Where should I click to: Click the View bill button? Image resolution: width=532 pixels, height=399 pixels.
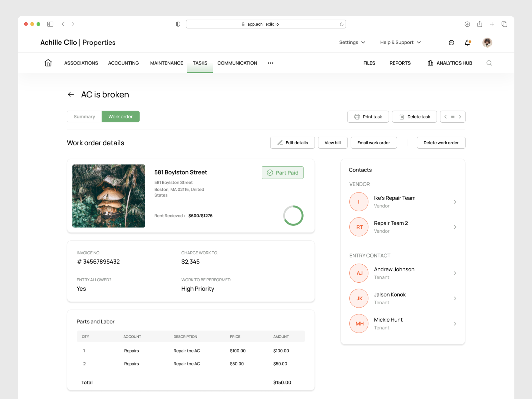pos(332,143)
